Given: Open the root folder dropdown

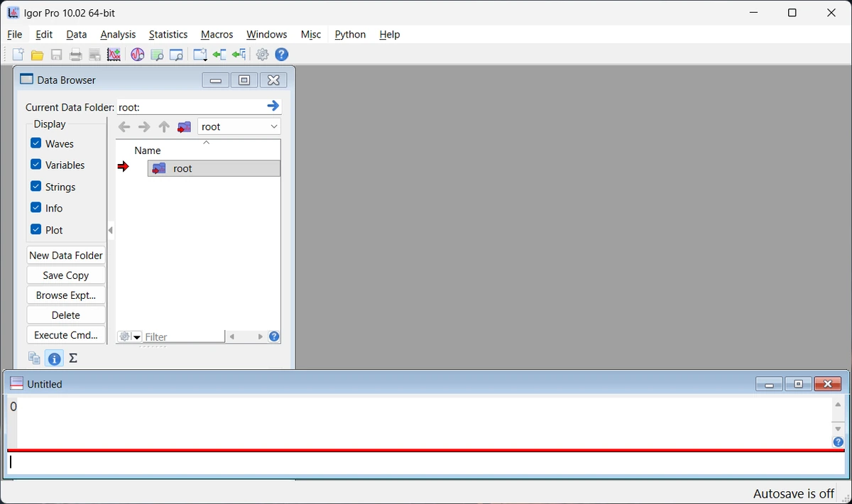Looking at the screenshot, I should tap(239, 127).
